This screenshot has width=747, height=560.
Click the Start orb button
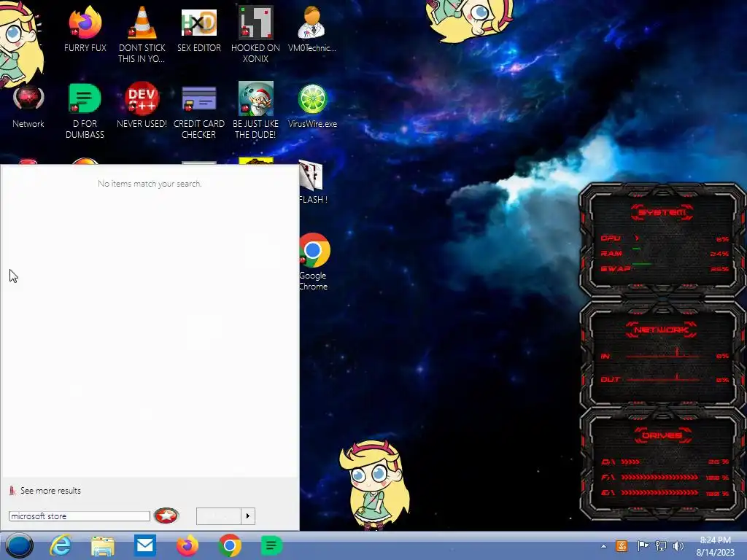pos(19,545)
